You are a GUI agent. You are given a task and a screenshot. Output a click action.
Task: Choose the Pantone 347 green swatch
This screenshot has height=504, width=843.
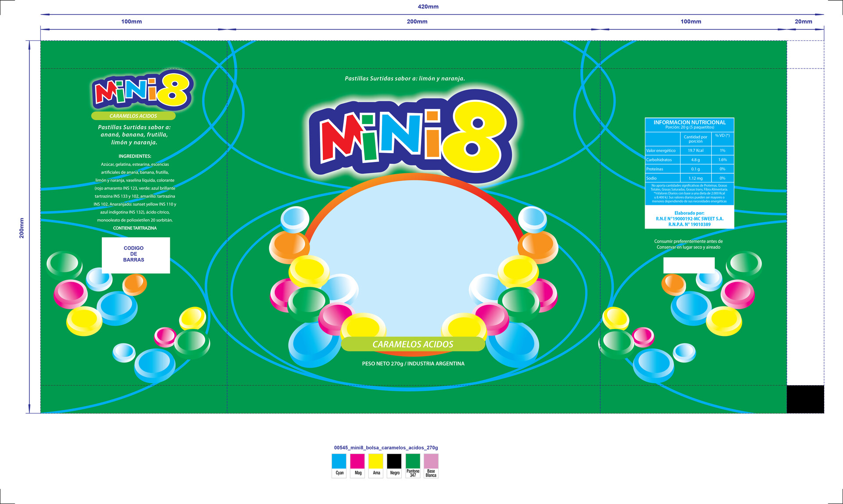tap(413, 461)
